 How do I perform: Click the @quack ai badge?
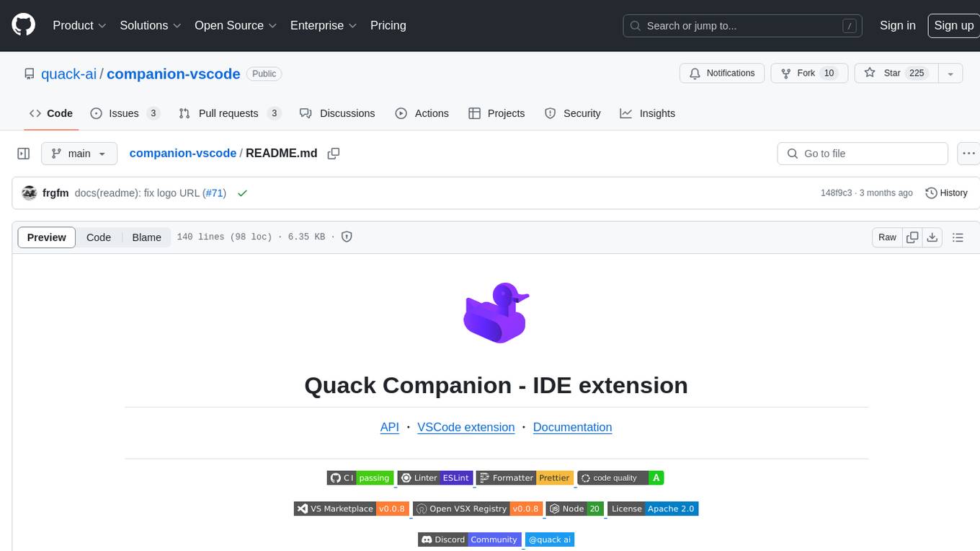coord(550,539)
